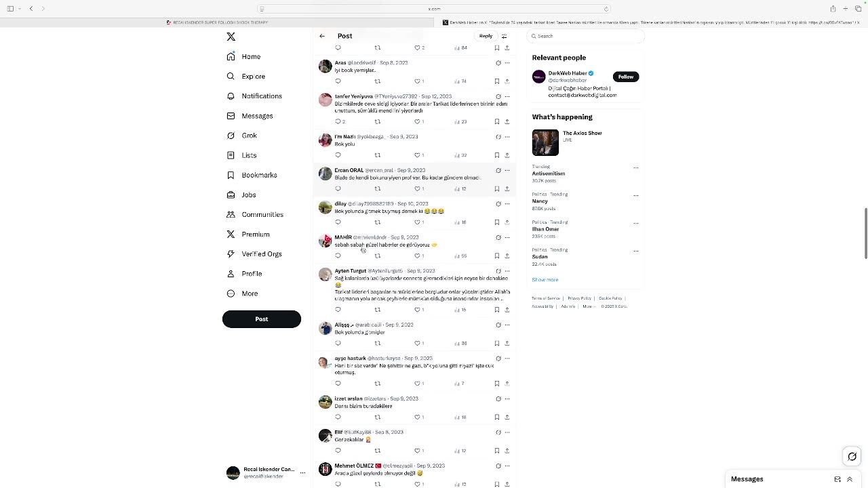Bookmark Aras's reply
The width and height of the screenshot is (868, 488).
[497, 81]
